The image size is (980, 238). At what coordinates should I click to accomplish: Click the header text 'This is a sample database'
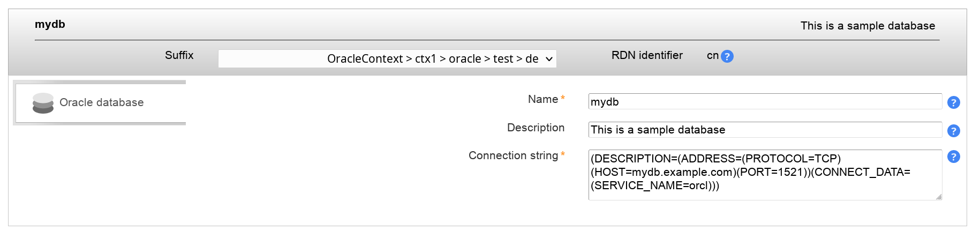pyautogui.click(x=868, y=26)
